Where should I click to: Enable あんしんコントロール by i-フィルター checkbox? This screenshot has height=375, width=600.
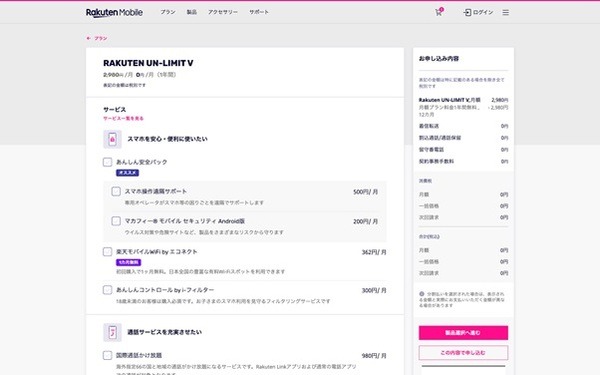tap(108, 290)
